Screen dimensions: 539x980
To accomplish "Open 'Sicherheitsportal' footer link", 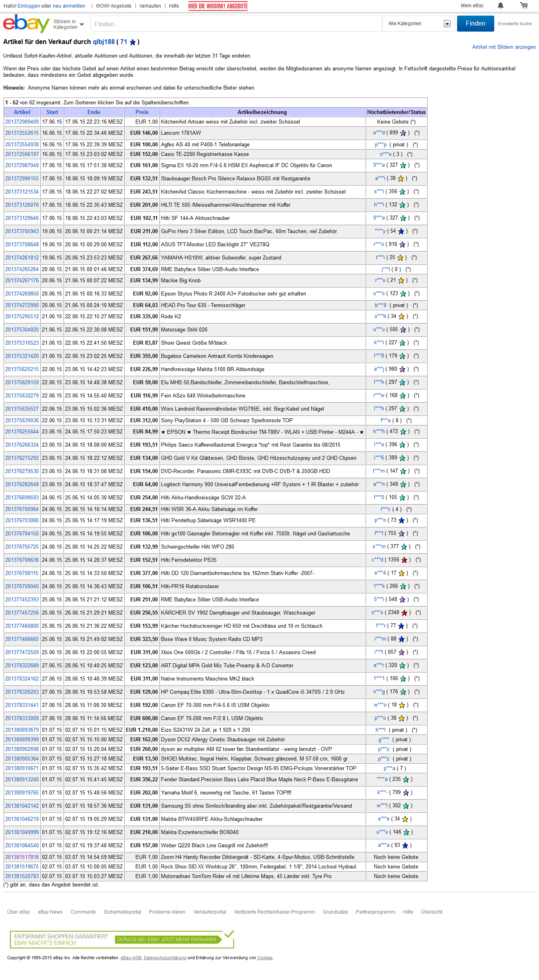I will click(122, 912).
